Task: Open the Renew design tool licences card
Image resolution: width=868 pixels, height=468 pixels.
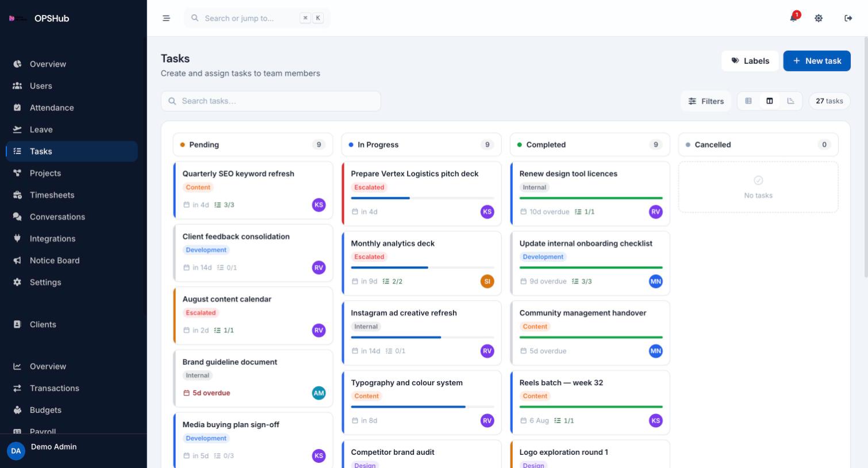Action: 590,194
